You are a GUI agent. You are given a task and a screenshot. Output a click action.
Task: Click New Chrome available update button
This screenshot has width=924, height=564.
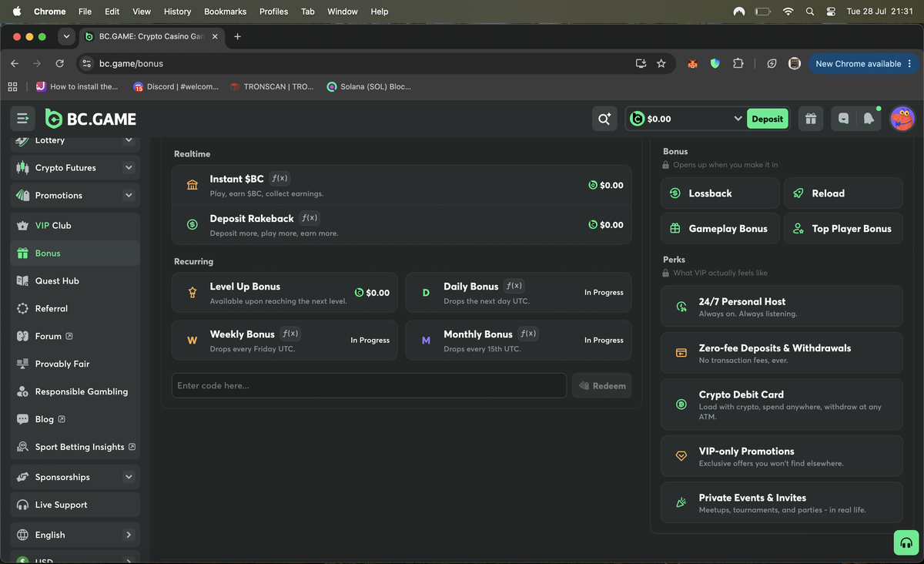[x=863, y=64]
